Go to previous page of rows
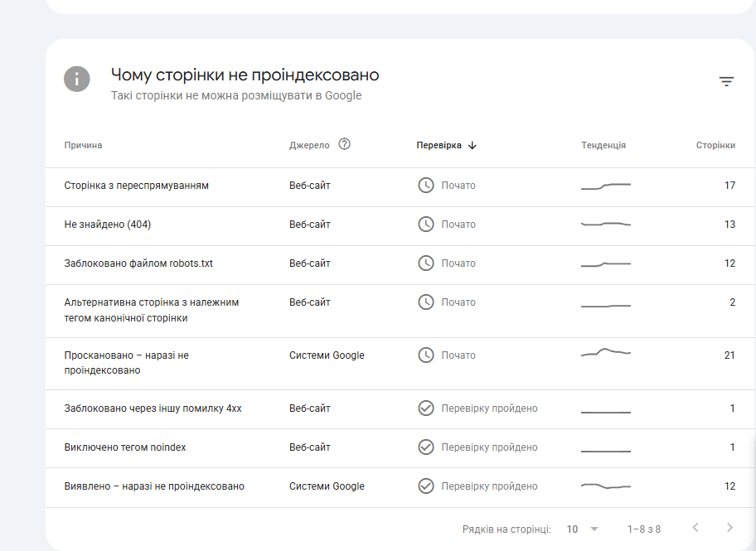Screen dimensions: 756x551 tap(695, 528)
